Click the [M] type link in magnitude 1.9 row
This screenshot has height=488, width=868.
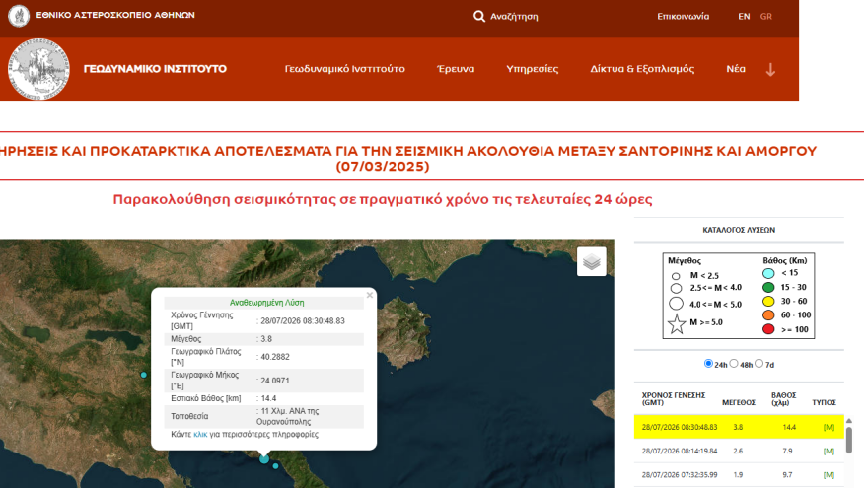pyautogui.click(x=829, y=475)
